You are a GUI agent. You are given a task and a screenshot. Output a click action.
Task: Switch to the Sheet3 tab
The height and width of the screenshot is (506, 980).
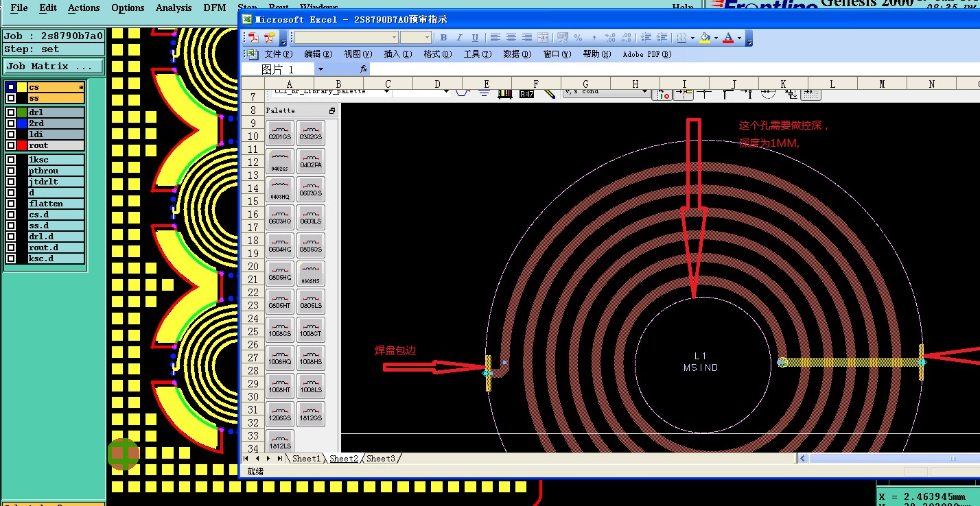pyautogui.click(x=381, y=458)
